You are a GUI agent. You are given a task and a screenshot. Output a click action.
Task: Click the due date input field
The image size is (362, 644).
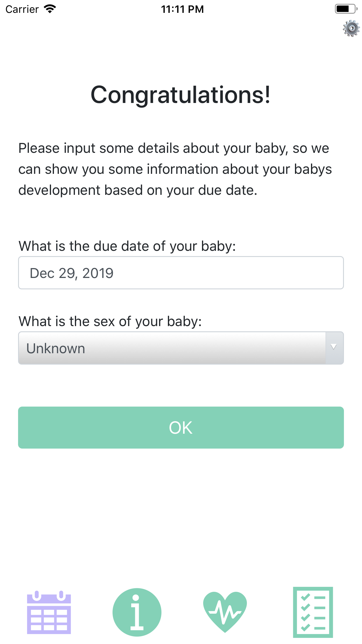181,273
